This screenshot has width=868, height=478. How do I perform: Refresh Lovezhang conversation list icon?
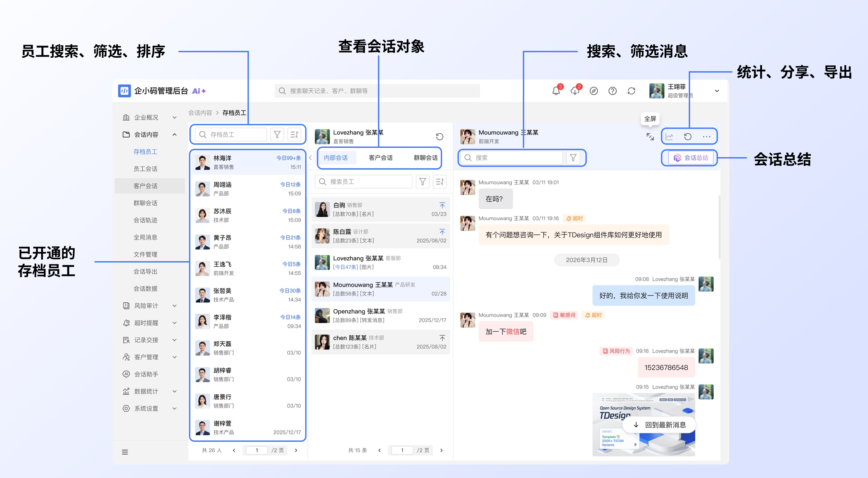pyautogui.click(x=439, y=137)
